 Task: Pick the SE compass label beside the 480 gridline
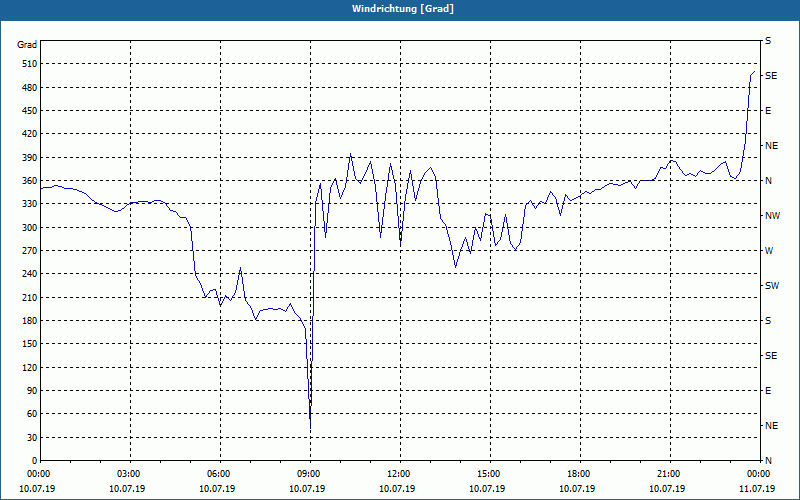click(x=771, y=76)
